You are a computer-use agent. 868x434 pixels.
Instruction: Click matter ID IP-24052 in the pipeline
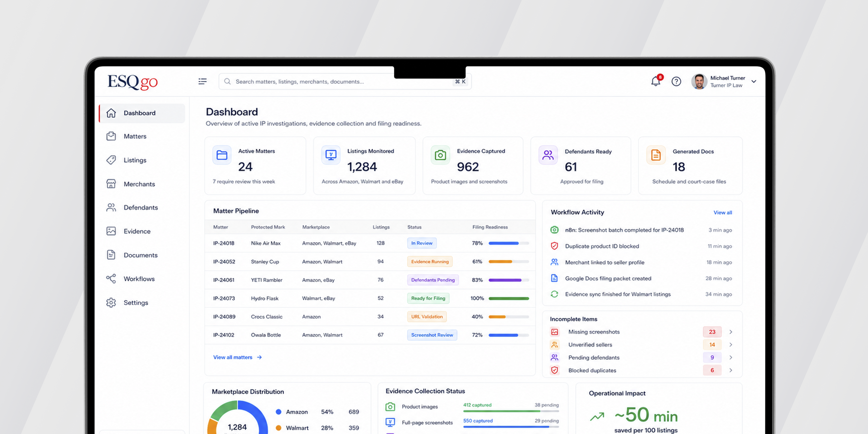click(x=224, y=262)
